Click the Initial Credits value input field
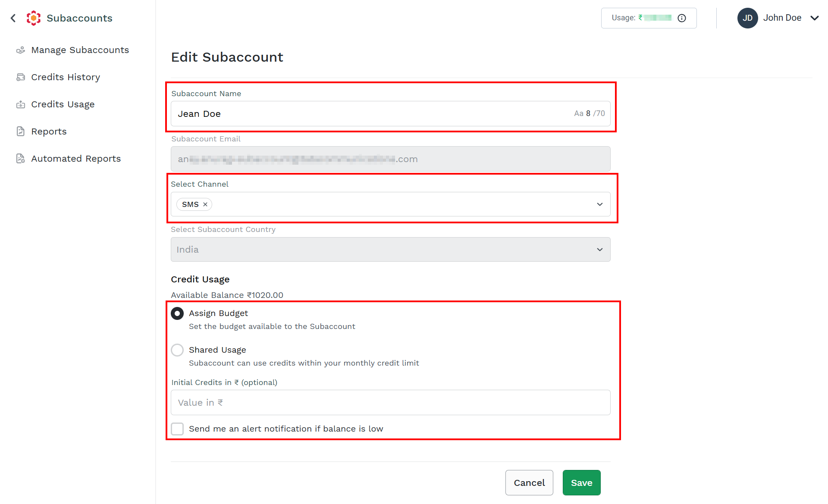 [391, 403]
